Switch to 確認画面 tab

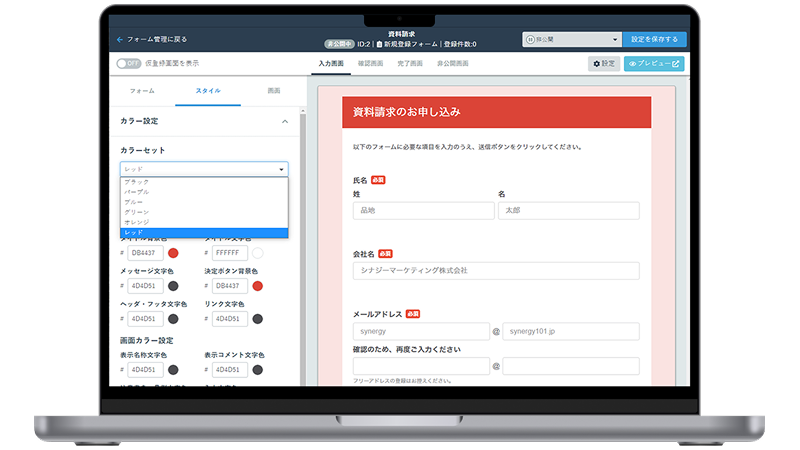(370, 64)
